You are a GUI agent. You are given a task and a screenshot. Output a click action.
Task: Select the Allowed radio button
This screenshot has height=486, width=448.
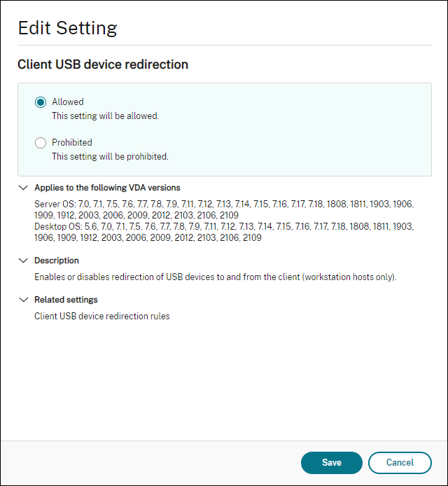click(41, 102)
